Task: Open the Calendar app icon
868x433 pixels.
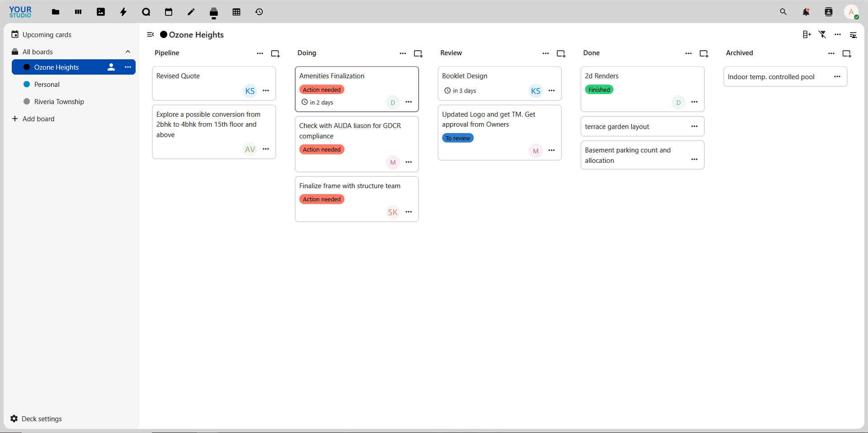Action: tap(169, 12)
